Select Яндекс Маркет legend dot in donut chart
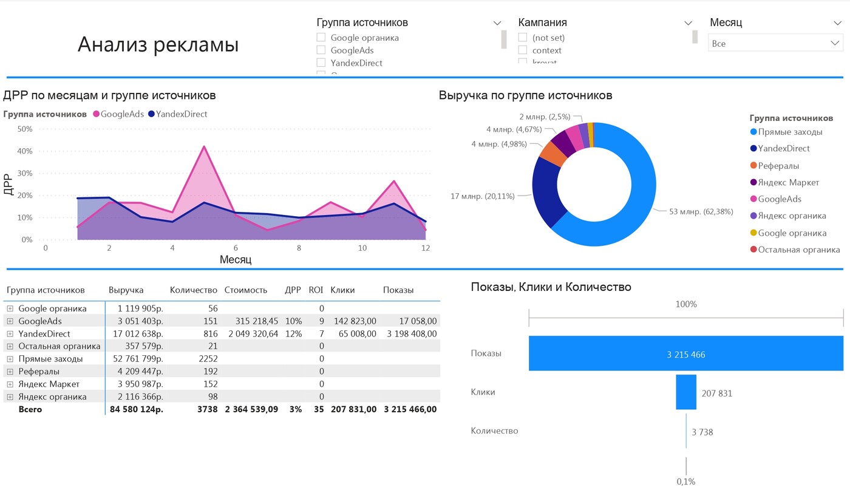This screenshot has width=850, height=504. (753, 182)
